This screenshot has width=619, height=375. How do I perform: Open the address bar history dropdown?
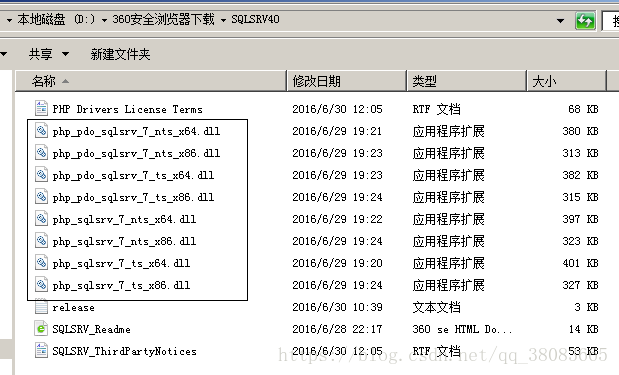coord(560,21)
